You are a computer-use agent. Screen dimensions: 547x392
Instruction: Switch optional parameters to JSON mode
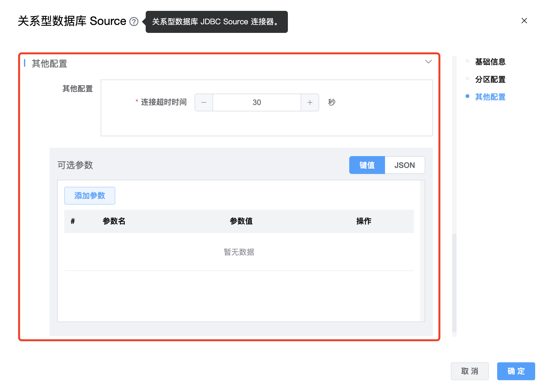(x=404, y=165)
